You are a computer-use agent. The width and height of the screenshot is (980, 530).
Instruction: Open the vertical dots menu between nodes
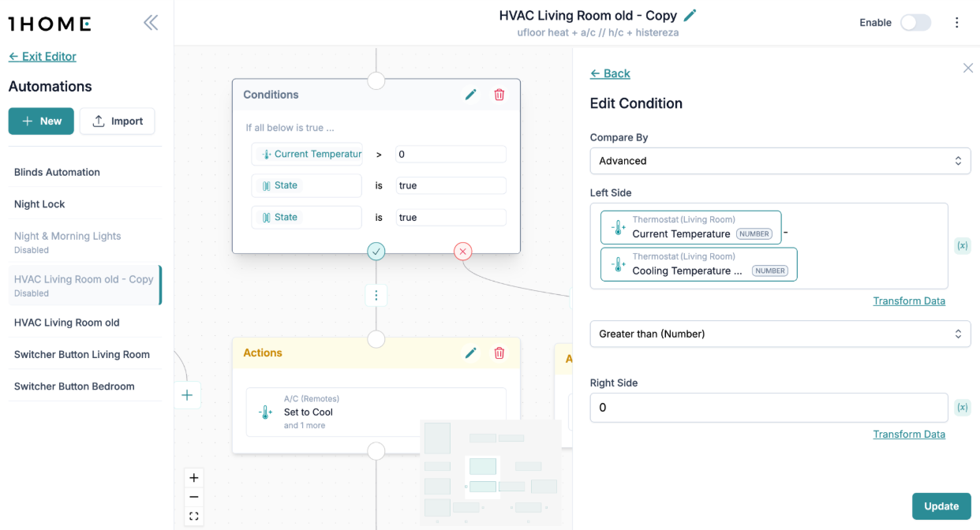coord(376,295)
